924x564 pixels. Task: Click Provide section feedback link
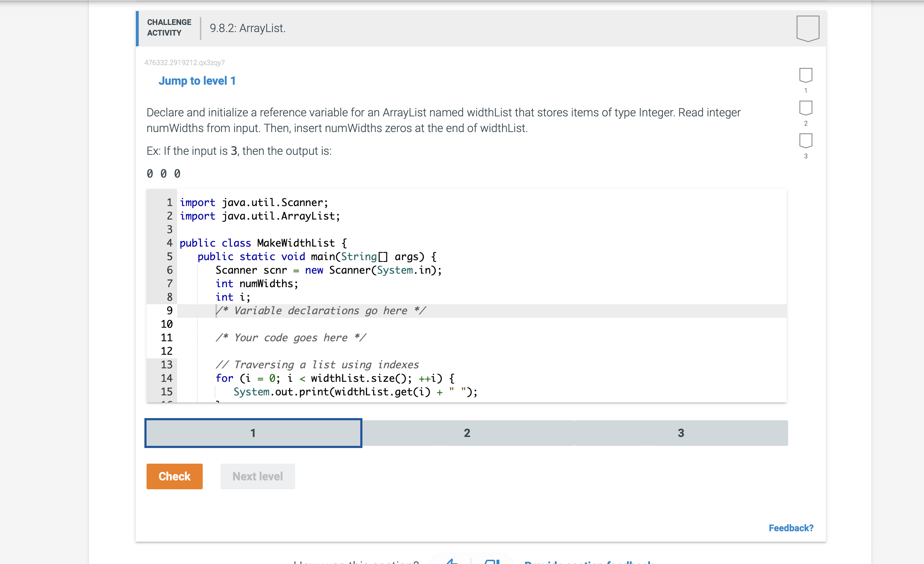tap(589, 562)
